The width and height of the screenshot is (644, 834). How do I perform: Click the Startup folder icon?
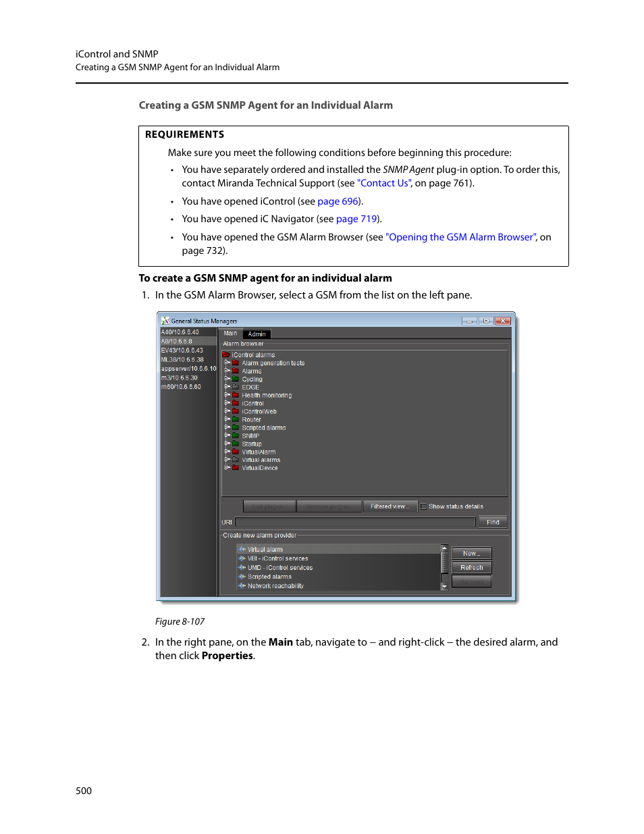click(x=236, y=444)
